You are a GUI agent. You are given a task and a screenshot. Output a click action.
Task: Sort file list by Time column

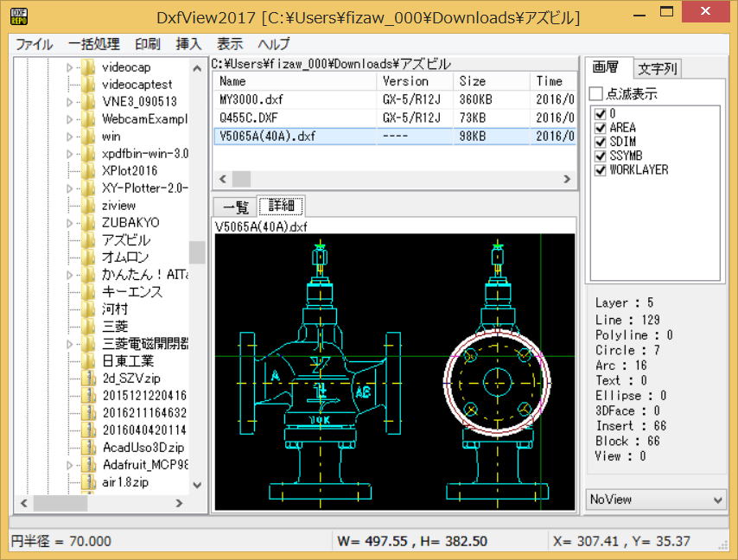pos(552,81)
